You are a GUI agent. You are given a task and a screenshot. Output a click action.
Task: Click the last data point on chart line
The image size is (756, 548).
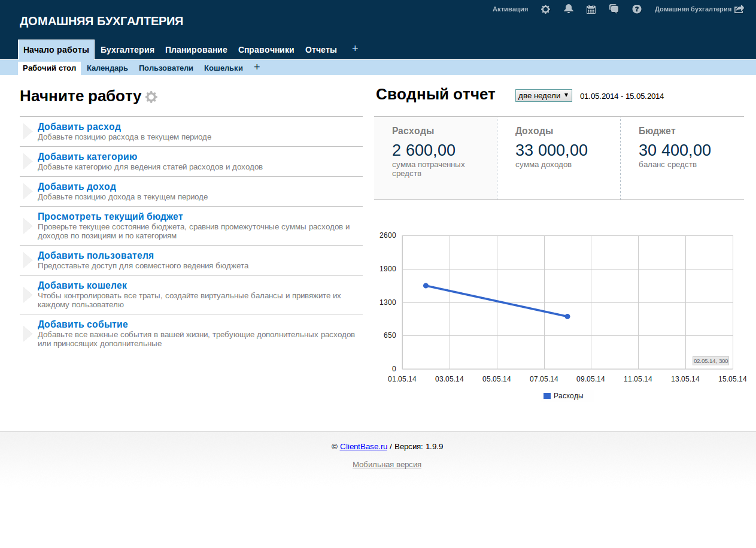567,316
